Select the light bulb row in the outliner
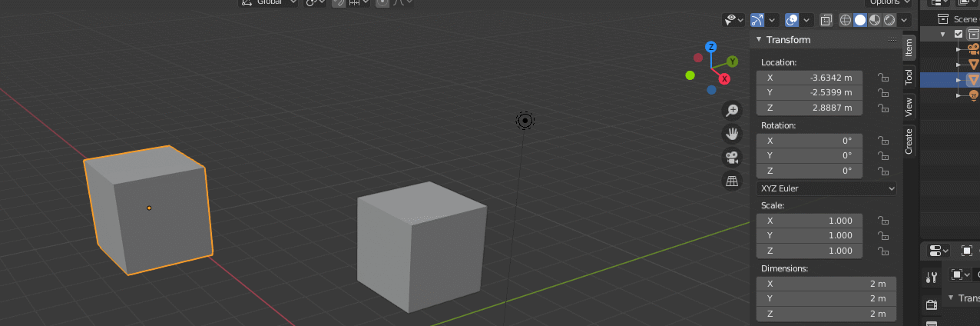Image resolution: width=980 pixels, height=326 pixels. tap(949, 95)
